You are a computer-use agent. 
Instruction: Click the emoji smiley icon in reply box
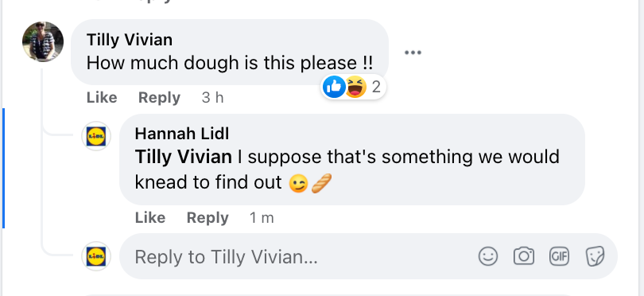(488, 256)
